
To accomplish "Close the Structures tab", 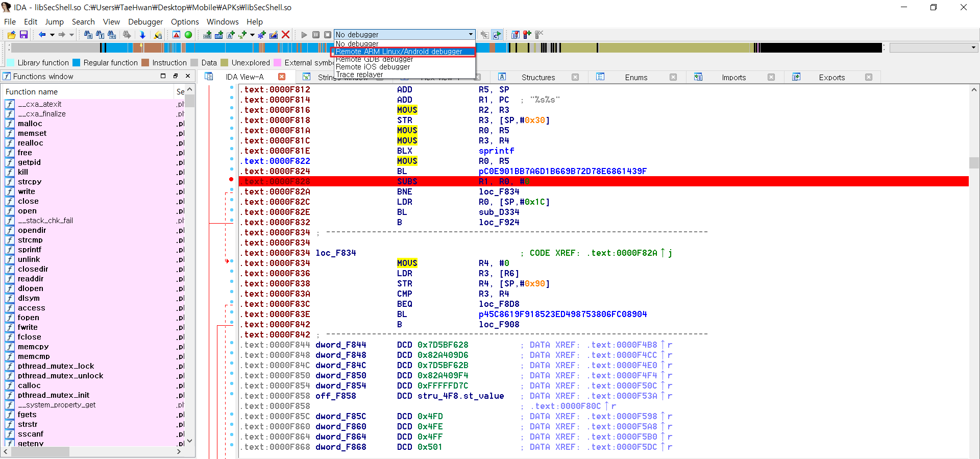I will click(x=575, y=78).
